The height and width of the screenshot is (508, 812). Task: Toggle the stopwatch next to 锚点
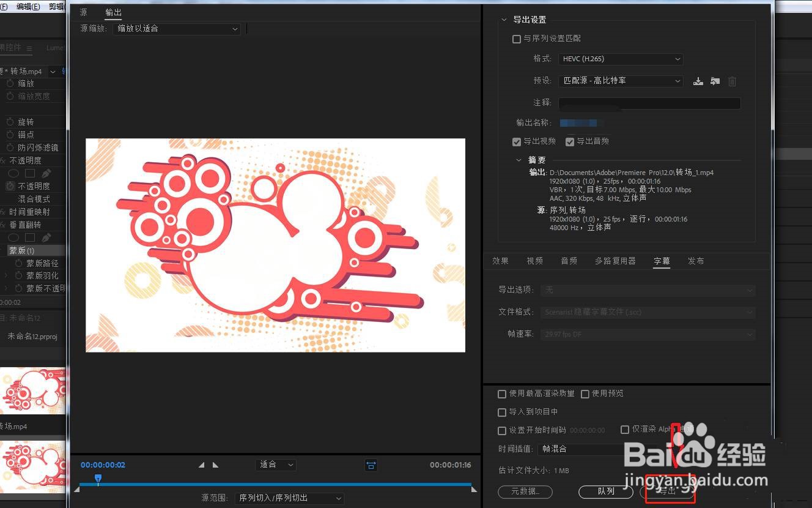(x=10, y=135)
